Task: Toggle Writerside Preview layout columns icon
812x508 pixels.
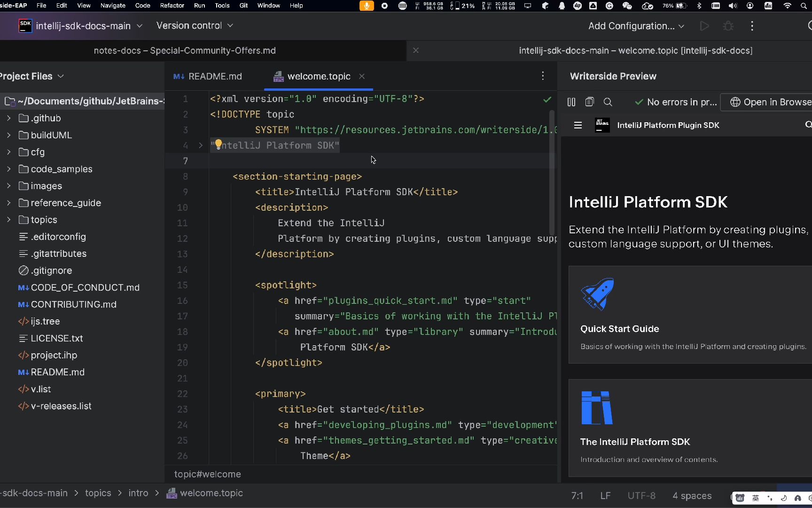Action: (x=571, y=102)
